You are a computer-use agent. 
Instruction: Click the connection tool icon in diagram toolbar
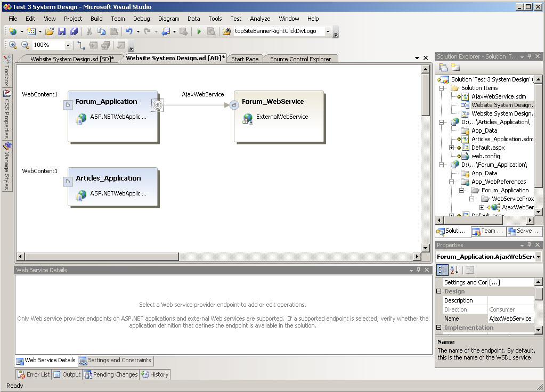click(80, 45)
